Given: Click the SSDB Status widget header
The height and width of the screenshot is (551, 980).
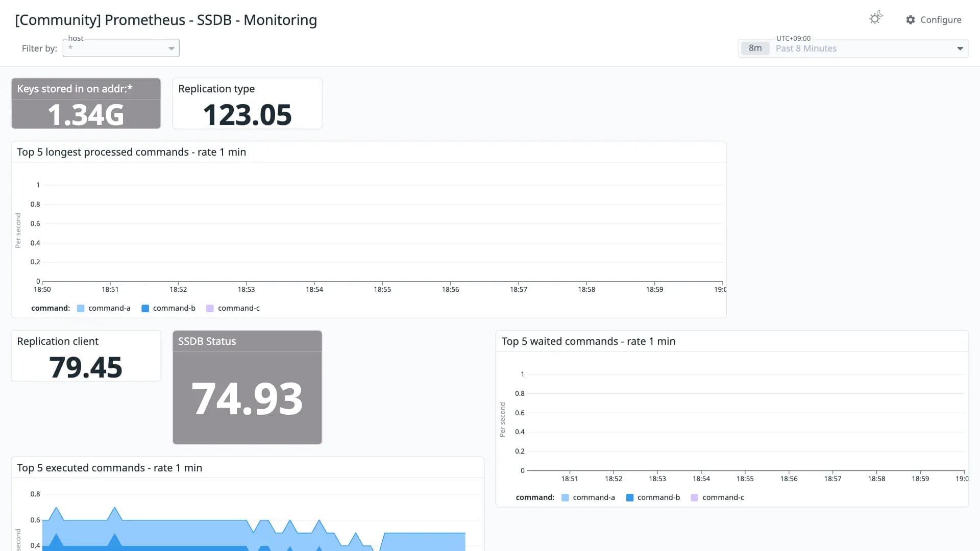Looking at the screenshot, I should point(247,341).
